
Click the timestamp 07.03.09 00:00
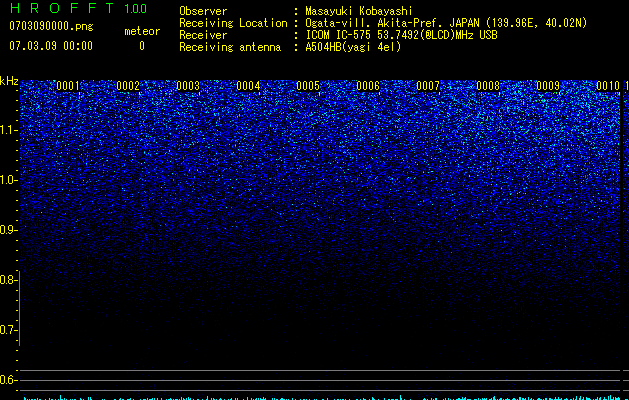(x=51, y=46)
